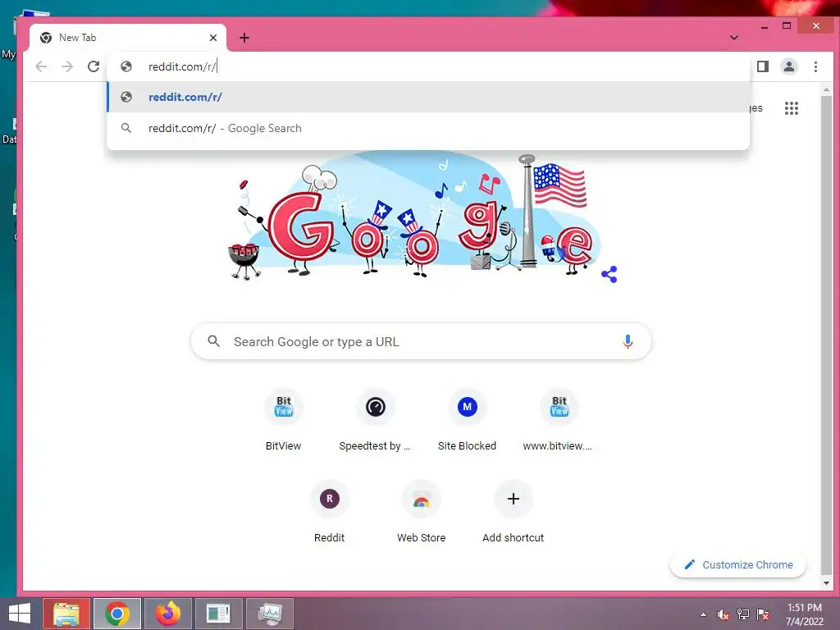Image resolution: width=840 pixels, height=630 pixels.
Task: Start voice search with microphone
Action: [x=628, y=341]
